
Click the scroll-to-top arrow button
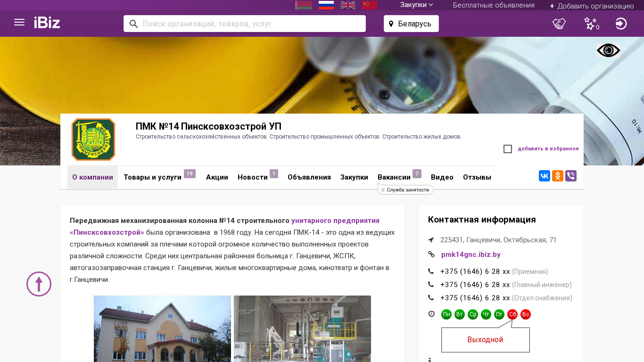point(39,284)
